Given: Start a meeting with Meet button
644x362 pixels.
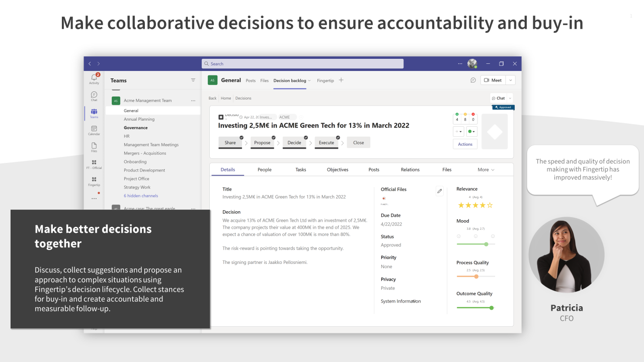Looking at the screenshot, I should 493,80.
